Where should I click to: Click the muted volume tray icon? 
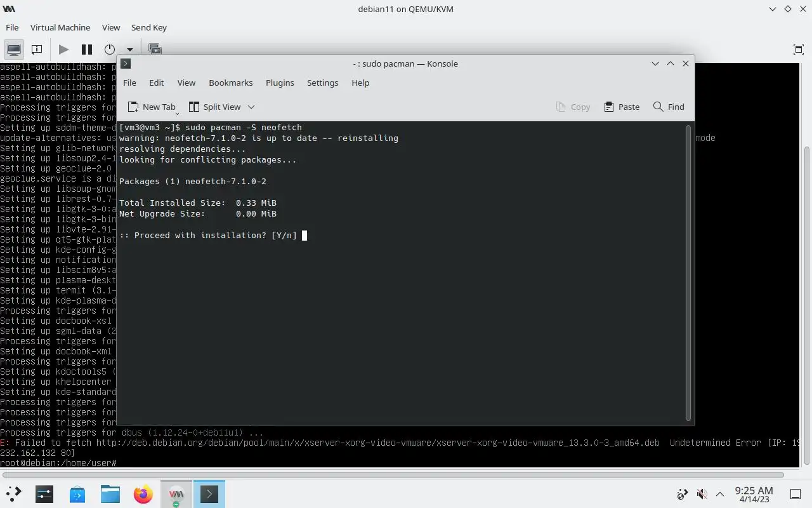click(702, 494)
